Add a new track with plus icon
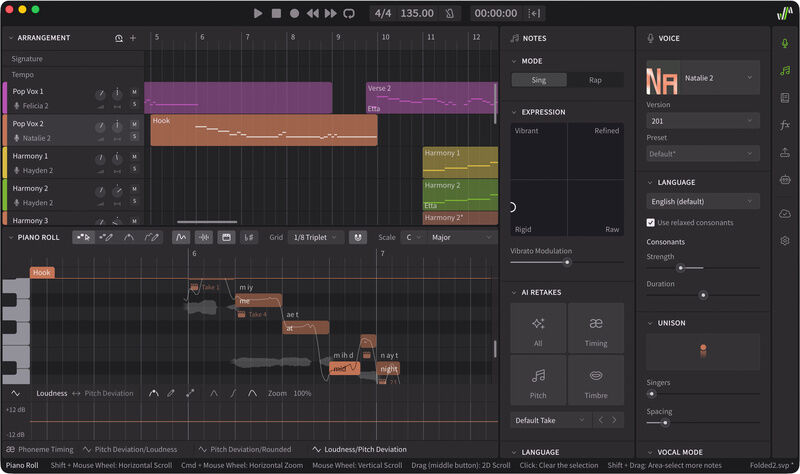 click(x=133, y=38)
